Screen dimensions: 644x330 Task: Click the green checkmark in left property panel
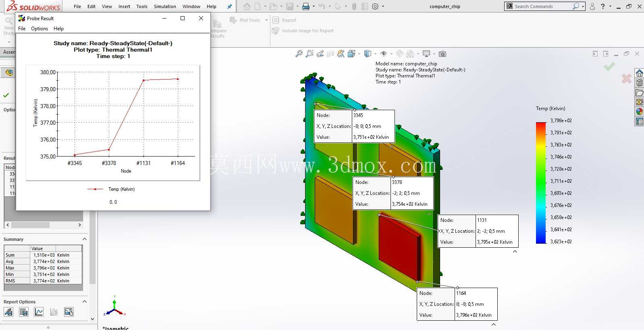click(6, 95)
